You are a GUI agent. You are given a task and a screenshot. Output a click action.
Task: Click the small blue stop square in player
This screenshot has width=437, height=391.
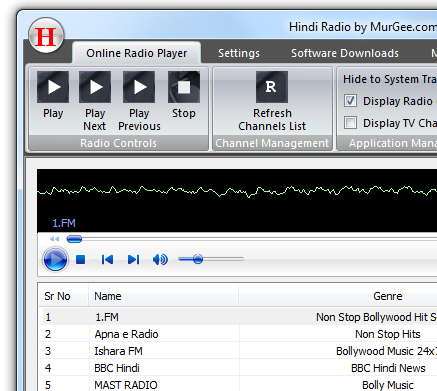click(x=81, y=259)
